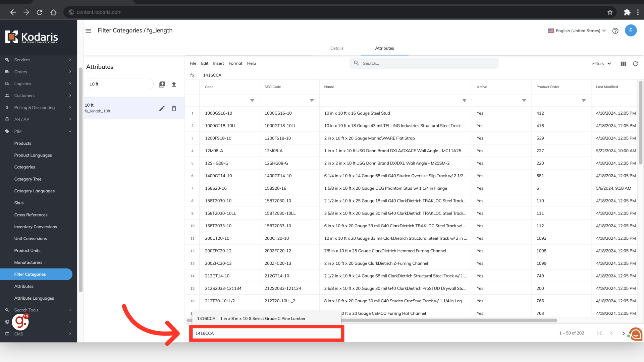The image size is (644, 362).
Task: Go to next page of results
Action: click(x=624, y=333)
